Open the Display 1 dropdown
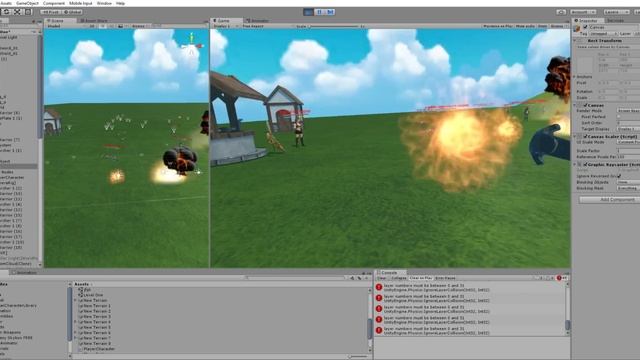Screen dimensions: 640x360 226,26
